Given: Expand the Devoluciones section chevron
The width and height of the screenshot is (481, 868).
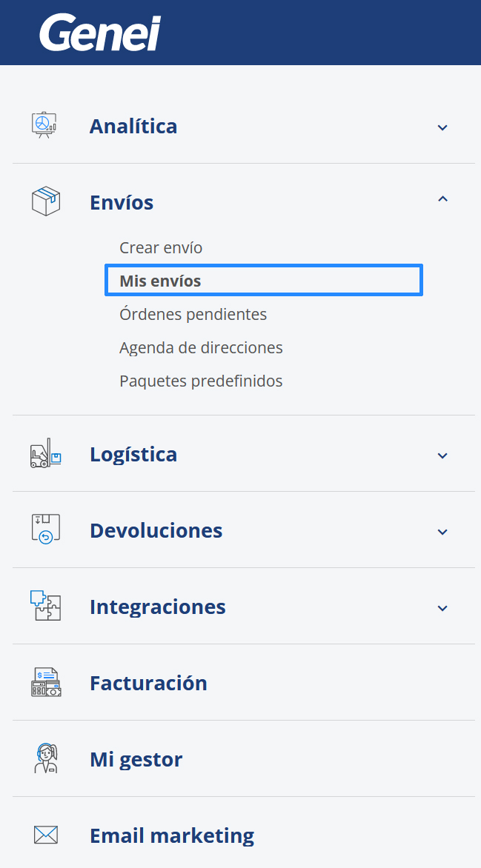Looking at the screenshot, I should pyautogui.click(x=442, y=532).
